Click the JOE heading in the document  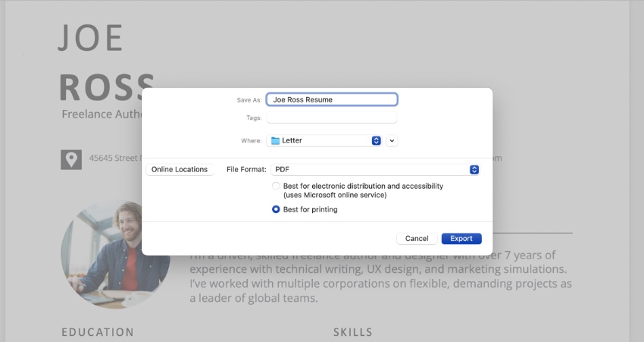click(x=91, y=38)
